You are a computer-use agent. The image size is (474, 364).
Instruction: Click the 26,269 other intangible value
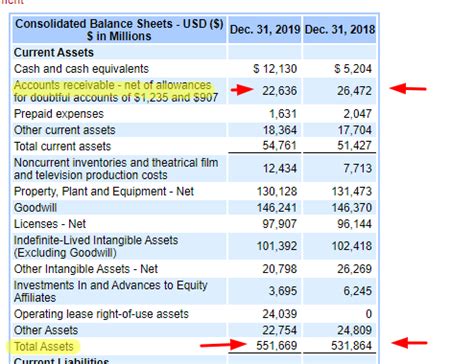(x=354, y=269)
